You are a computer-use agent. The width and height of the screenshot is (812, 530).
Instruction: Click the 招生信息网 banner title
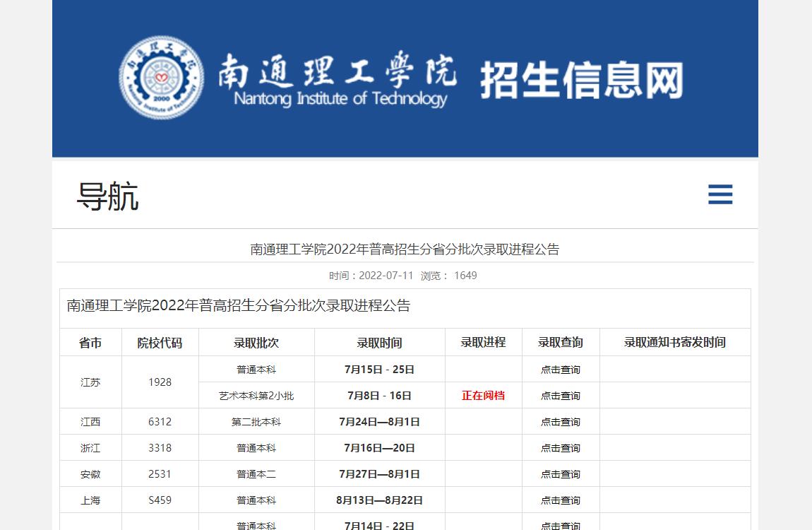tap(582, 80)
